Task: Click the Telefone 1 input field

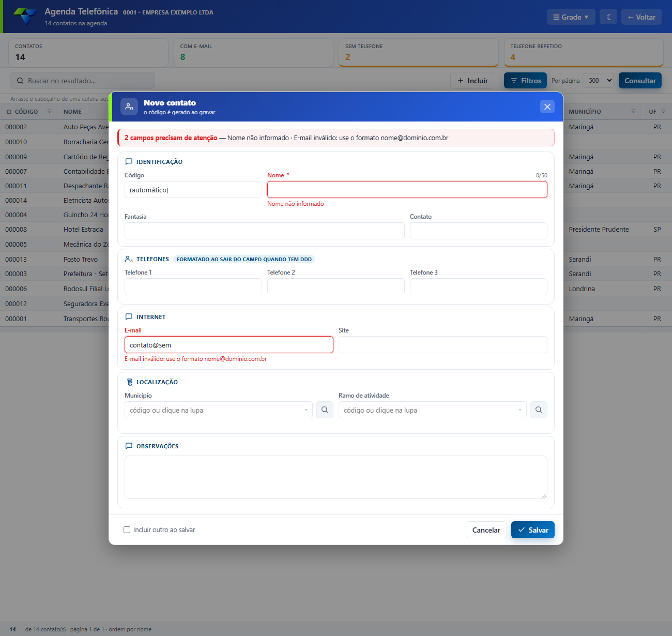Action: (193, 287)
